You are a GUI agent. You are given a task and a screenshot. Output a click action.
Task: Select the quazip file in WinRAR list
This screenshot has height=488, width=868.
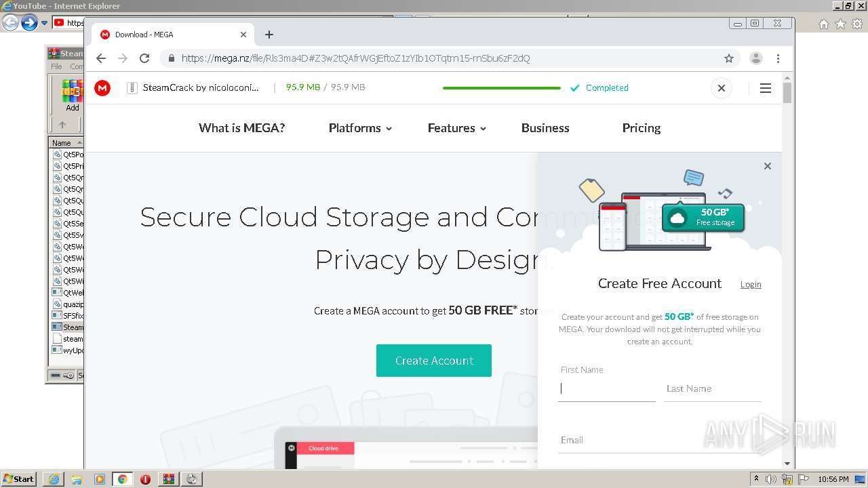pos(68,304)
